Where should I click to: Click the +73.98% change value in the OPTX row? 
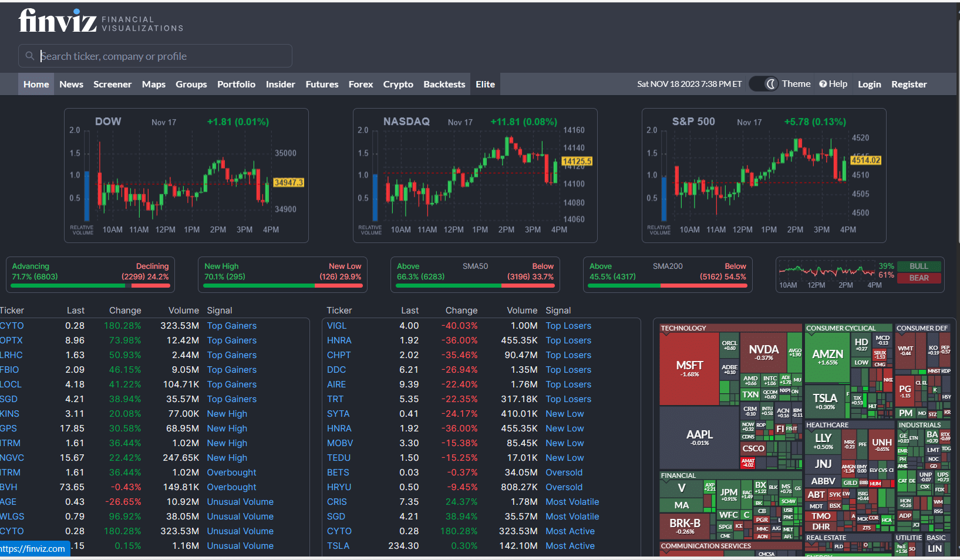tap(125, 340)
